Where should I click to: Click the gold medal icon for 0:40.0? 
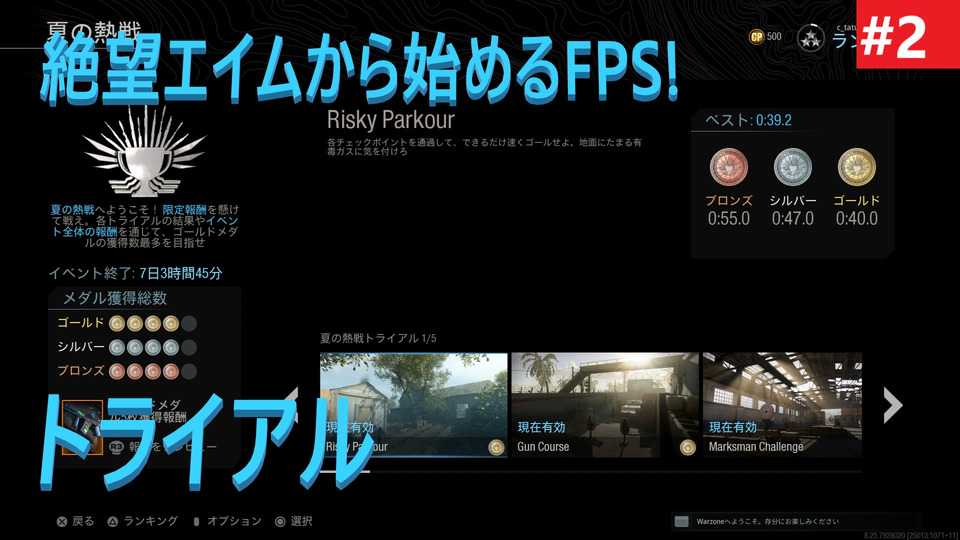(x=857, y=167)
